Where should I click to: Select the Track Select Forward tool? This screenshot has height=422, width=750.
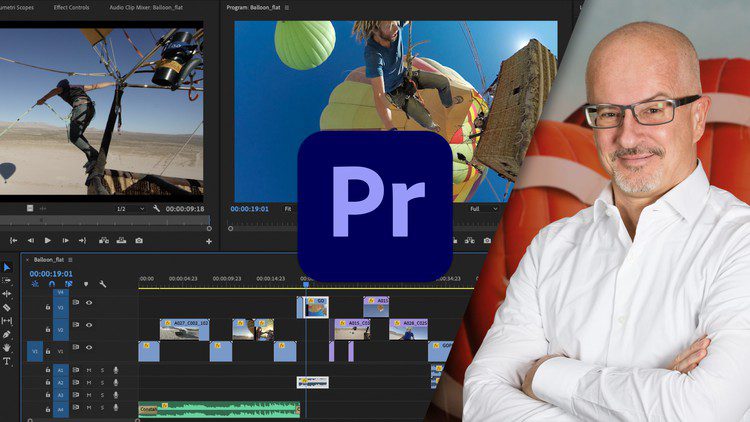tap(7, 280)
